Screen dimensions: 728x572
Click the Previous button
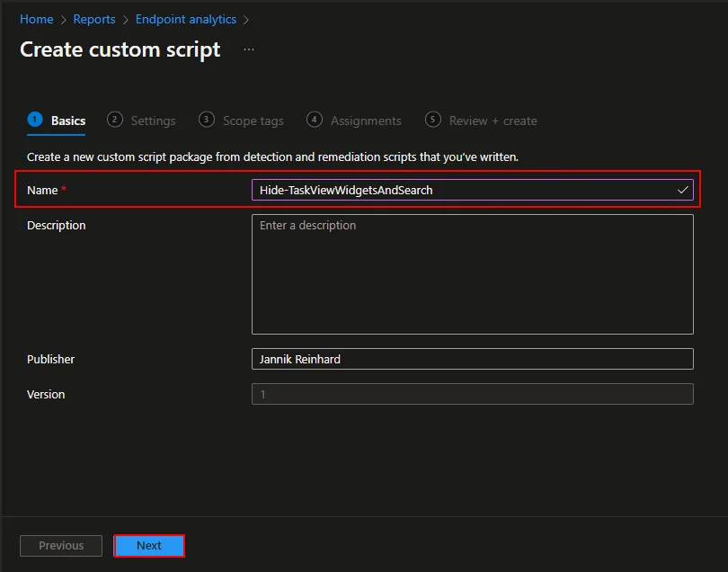point(61,546)
